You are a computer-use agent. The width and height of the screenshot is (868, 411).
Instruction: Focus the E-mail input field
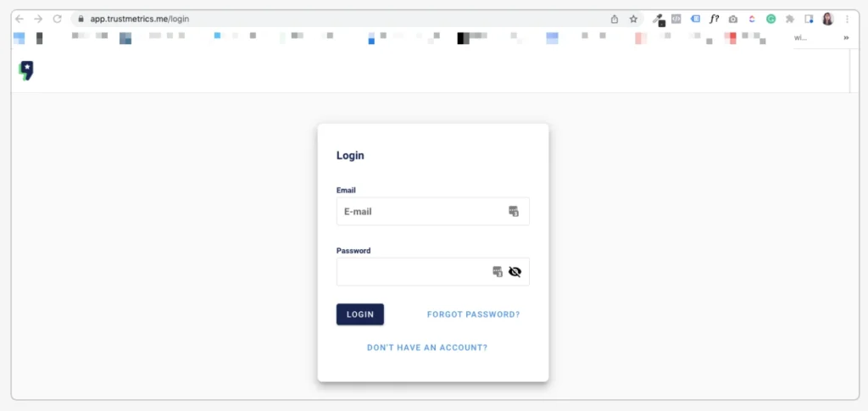pos(433,211)
